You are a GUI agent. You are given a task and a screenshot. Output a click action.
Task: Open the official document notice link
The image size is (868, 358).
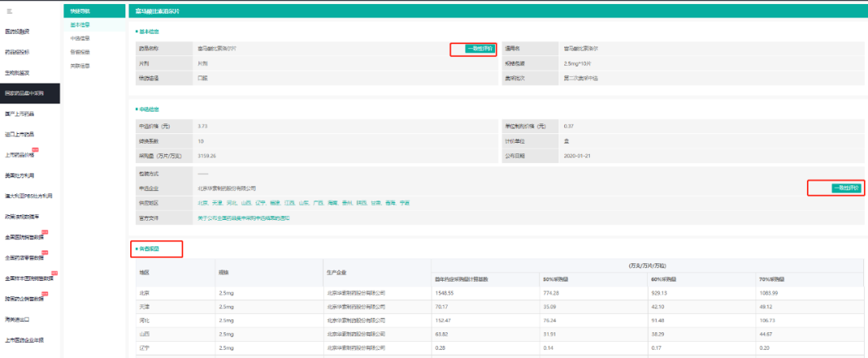click(244, 218)
